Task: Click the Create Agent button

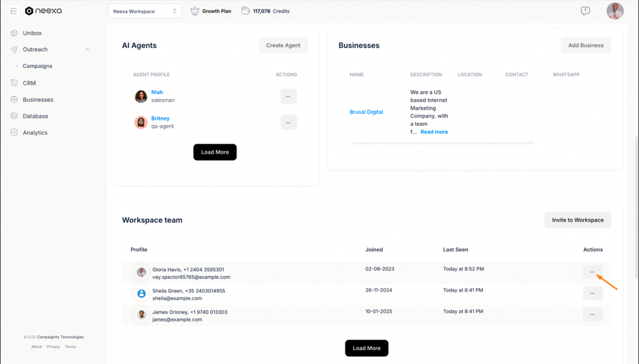Action: click(283, 45)
